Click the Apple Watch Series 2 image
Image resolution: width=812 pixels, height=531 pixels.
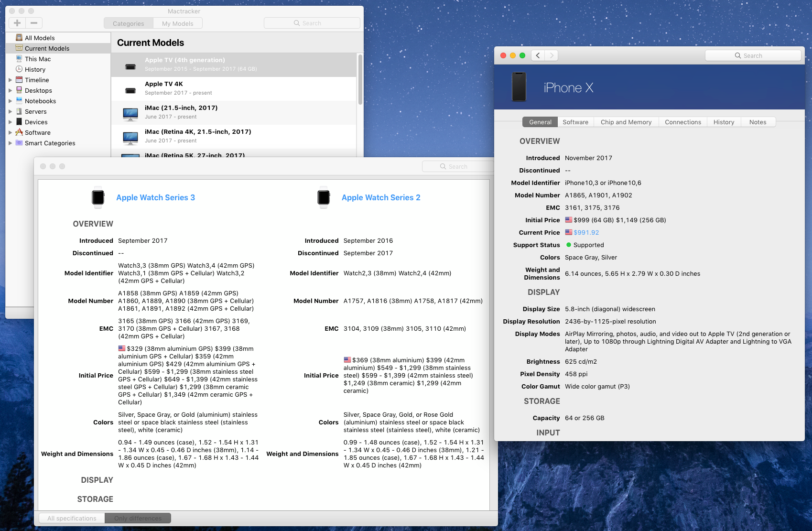pyautogui.click(x=324, y=197)
